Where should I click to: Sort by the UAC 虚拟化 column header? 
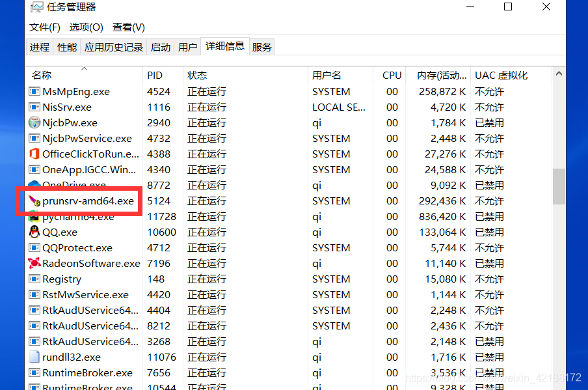pyautogui.click(x=511, y=75)
